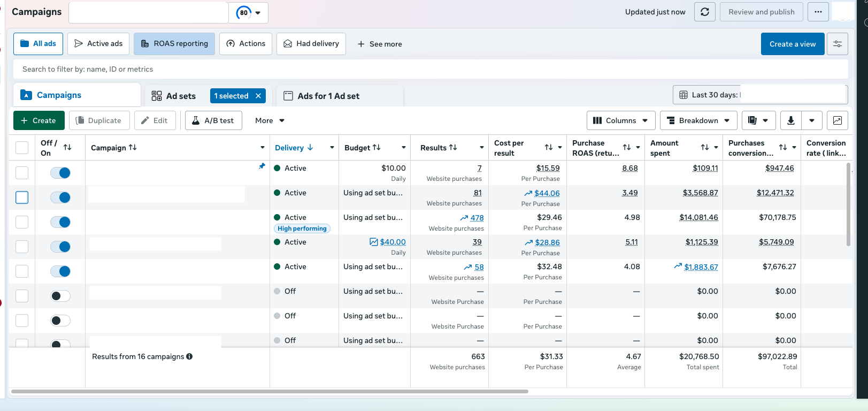This screenshot has height=411, width=868.
Task: Turn off the High performing campaign toggle
Action: [60, 222]
